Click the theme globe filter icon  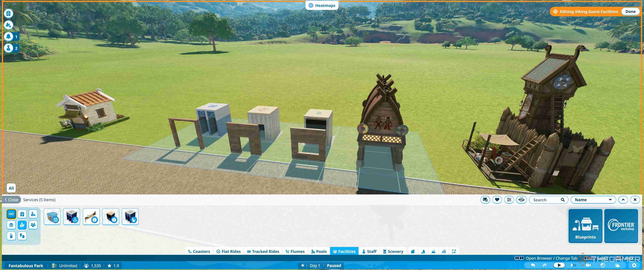(521, 200)
